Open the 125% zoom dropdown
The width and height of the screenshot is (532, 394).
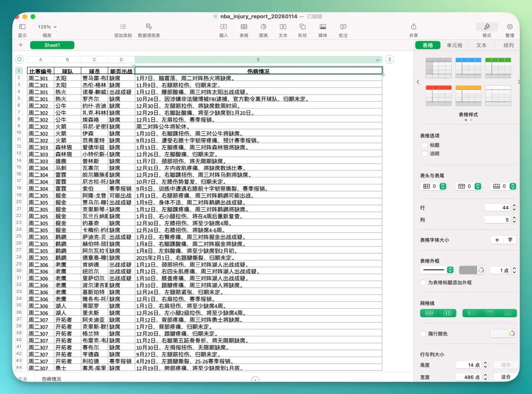pyautogui.click(x=47, y=27)
